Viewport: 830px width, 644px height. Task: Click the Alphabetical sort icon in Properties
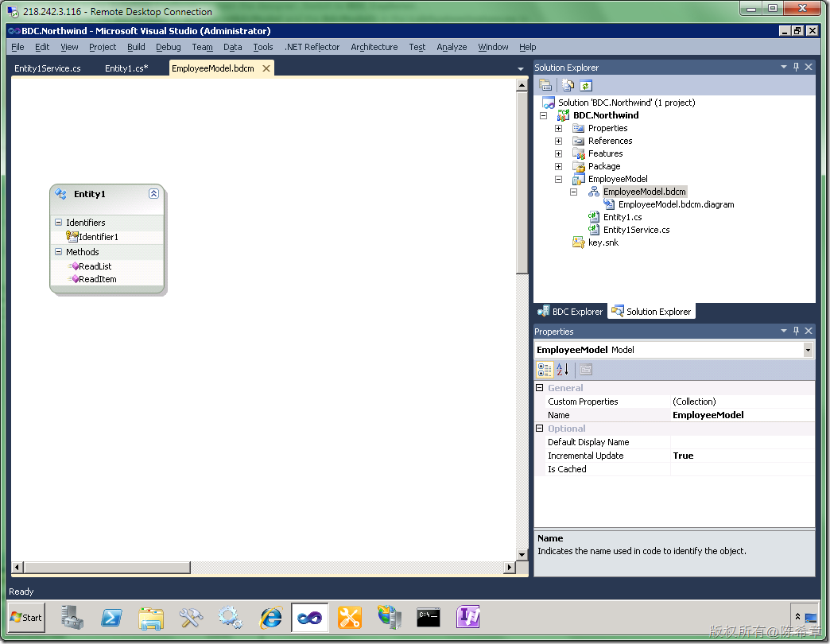coord(563,370)
